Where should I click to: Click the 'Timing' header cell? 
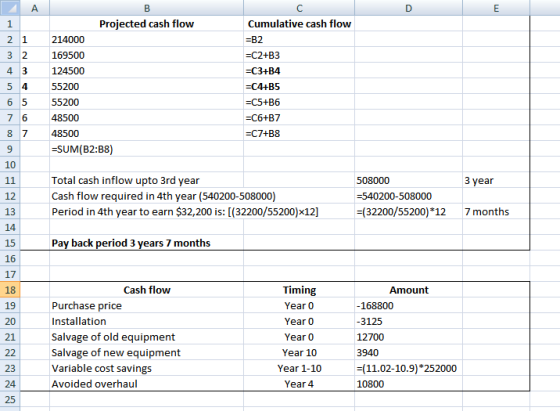pyautogui.click(x=299, y=290)
